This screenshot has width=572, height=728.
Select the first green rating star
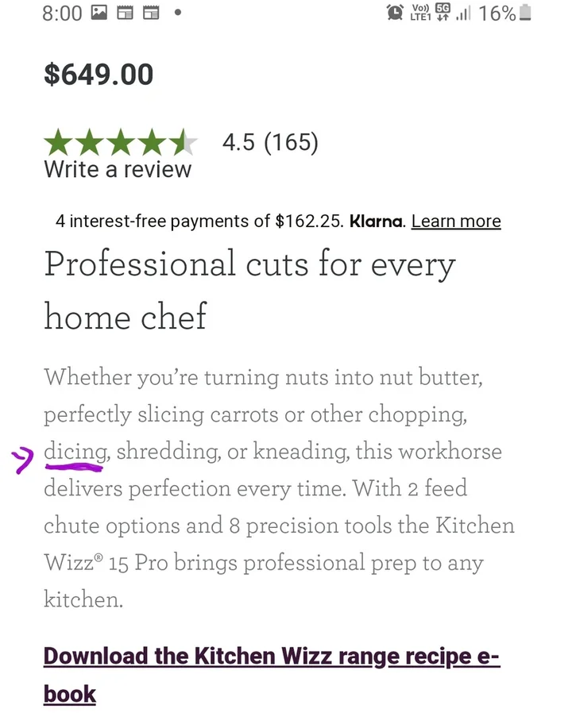coord(57,144)
